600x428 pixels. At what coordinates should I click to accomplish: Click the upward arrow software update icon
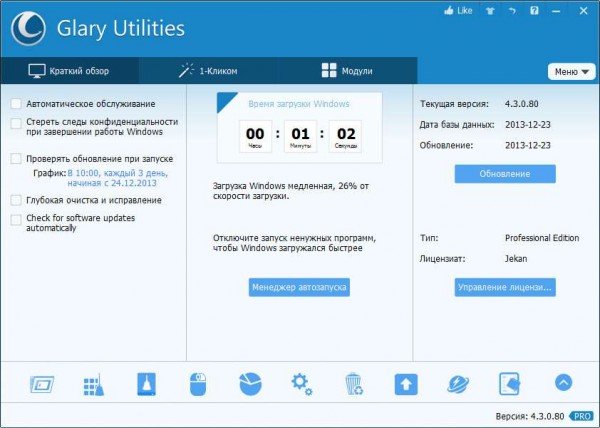pyautogui.click(x=406, y=384)
